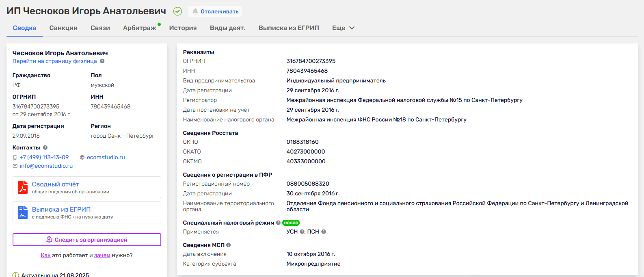This screenshot has height=277, width=644.
Task: Click the зачем link
Action: click(x=102, y=255)
